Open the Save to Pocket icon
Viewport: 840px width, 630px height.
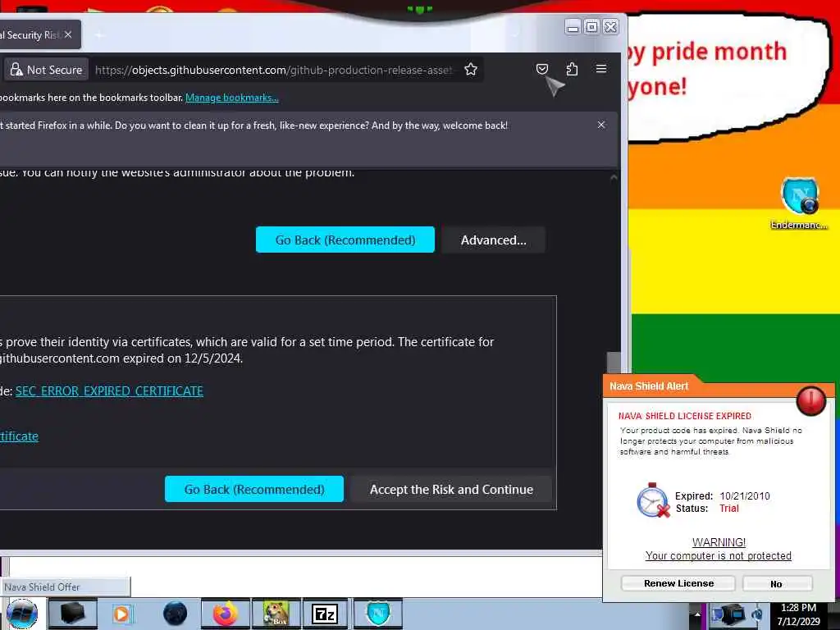tap(541, 69)
